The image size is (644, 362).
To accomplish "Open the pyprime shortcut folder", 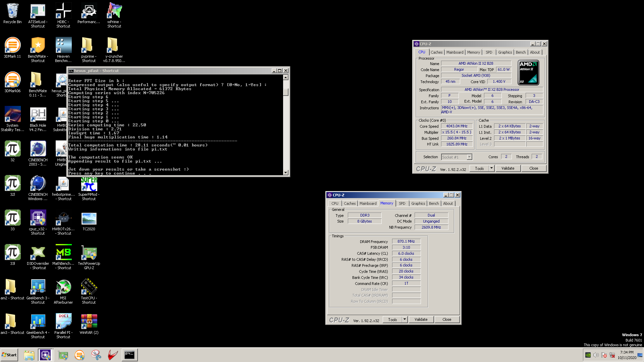I will click(89, 50).
